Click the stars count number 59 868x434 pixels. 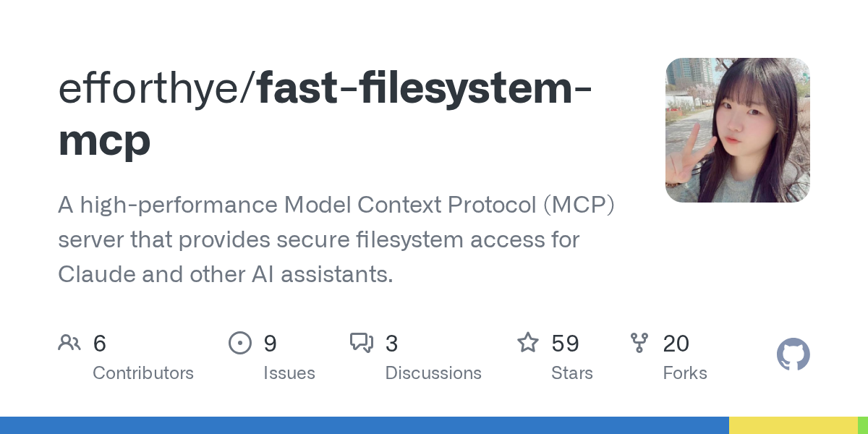click(565, 344)
